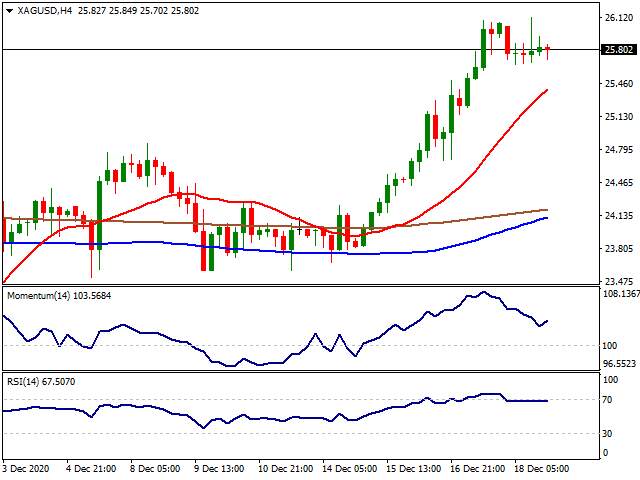Click the 25.460 price axis label
This screenshot has height=480, width=640.
pos(619,84)
